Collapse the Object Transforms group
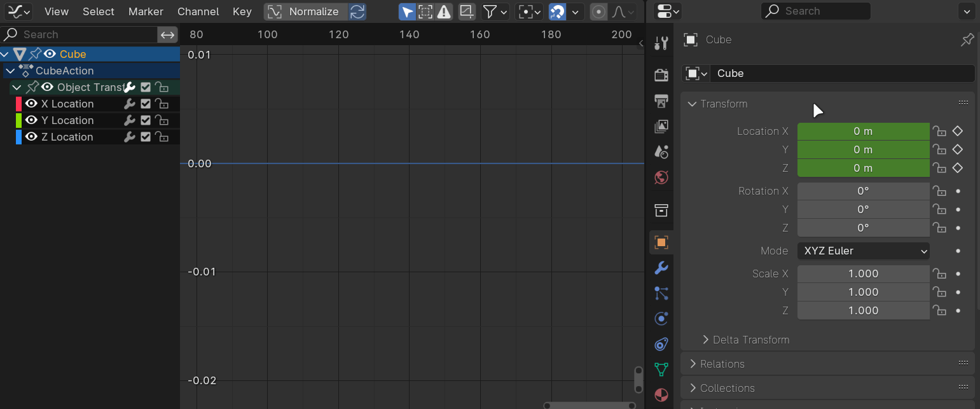The image size is (980, 409). (x=17, y=87)
